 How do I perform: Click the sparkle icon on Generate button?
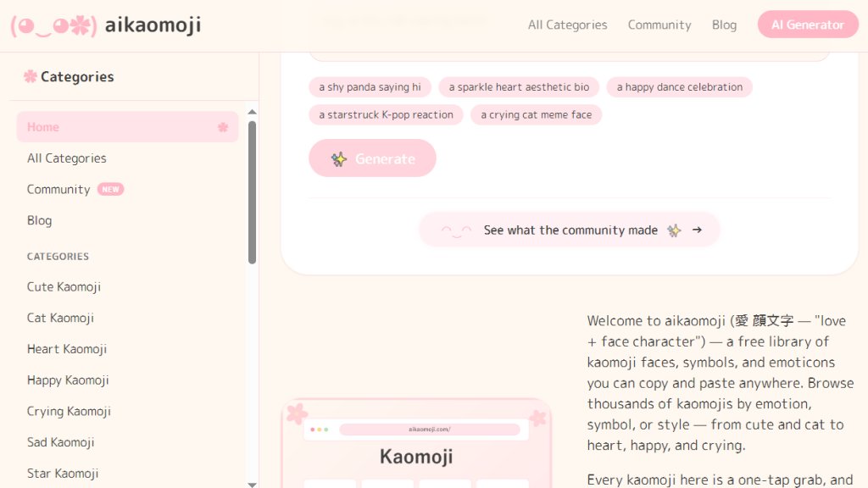click(x=339, y=159)
